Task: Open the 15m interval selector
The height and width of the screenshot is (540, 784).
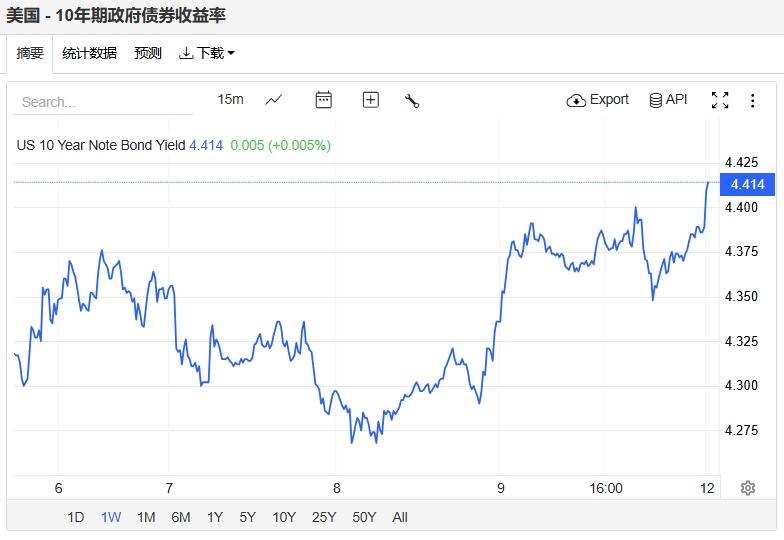Action: 230,100
